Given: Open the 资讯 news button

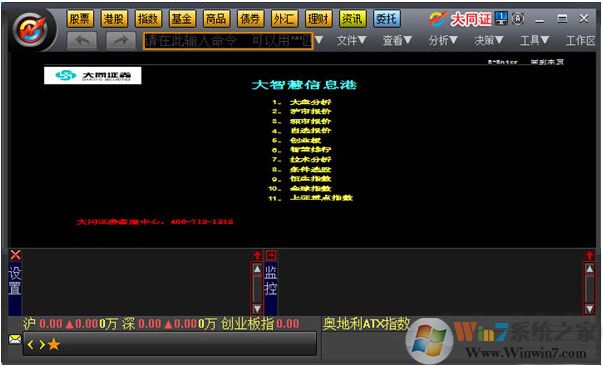Looking at the screenshot, I should (x=353, y=18).
